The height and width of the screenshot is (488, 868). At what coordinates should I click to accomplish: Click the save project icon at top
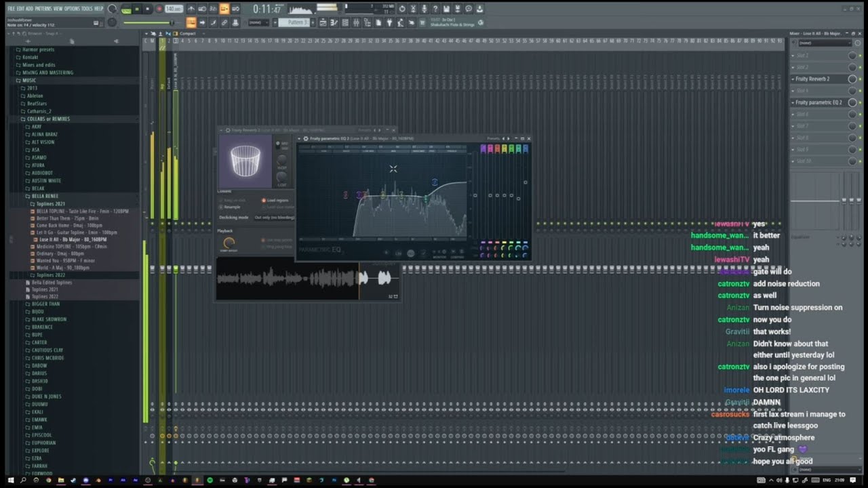coord(447,8)
